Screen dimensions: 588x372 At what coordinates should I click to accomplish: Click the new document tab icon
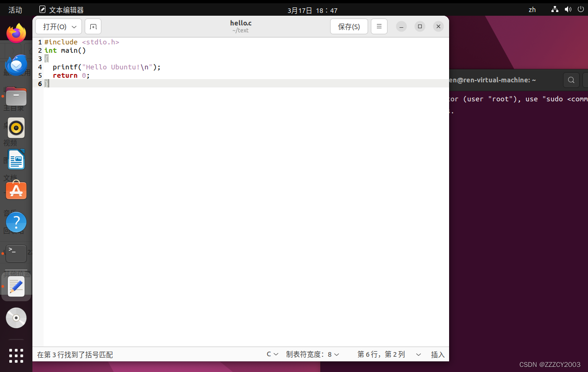coord(93,27)
